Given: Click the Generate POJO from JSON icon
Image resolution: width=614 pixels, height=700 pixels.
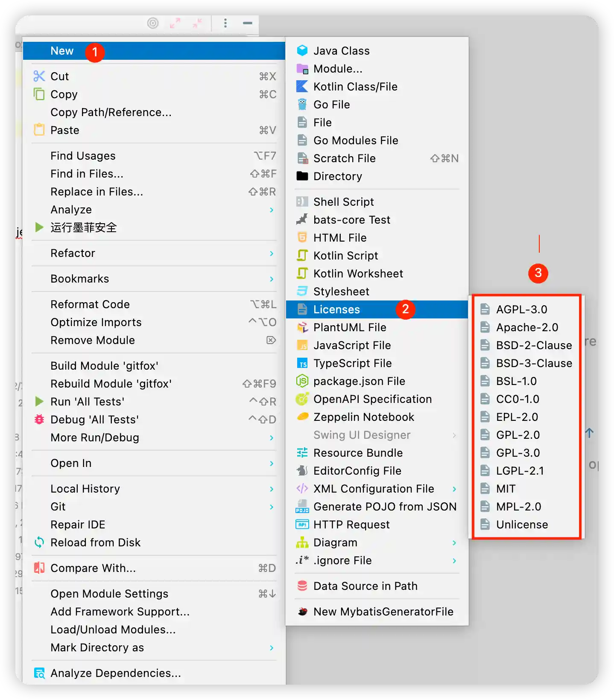Looking at the screenshot, I should point(302,507).
